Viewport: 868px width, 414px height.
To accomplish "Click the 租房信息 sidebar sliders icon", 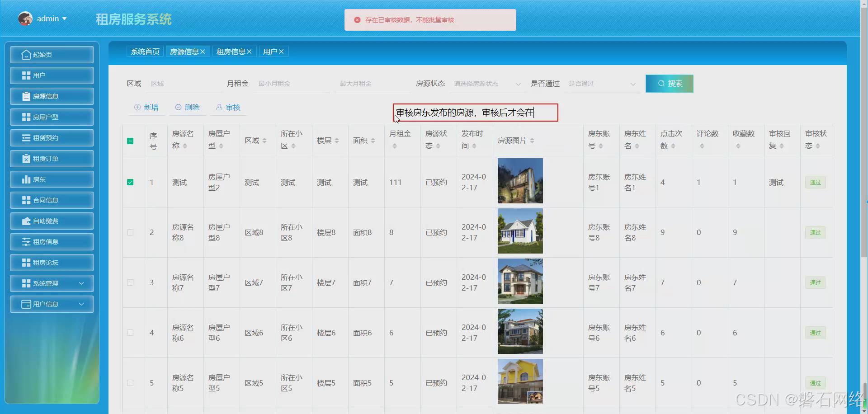I will point(26,242).
